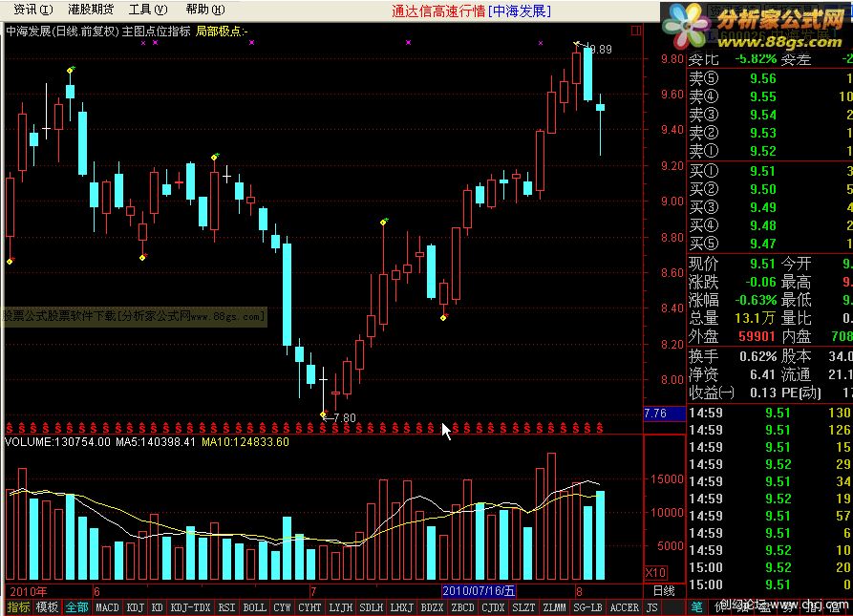The image size is (853, 616).
Task: Switch to the CYHT indicator
Action: tap(310, 607)
